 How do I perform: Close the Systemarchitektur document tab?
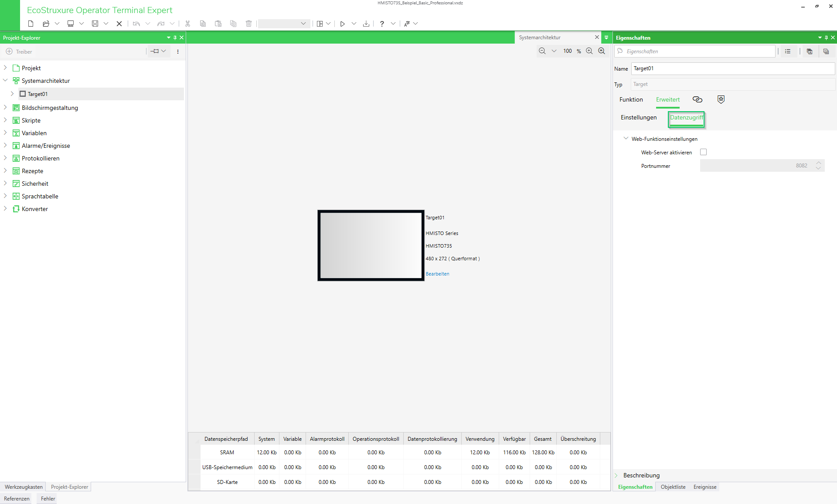[597, 37]
